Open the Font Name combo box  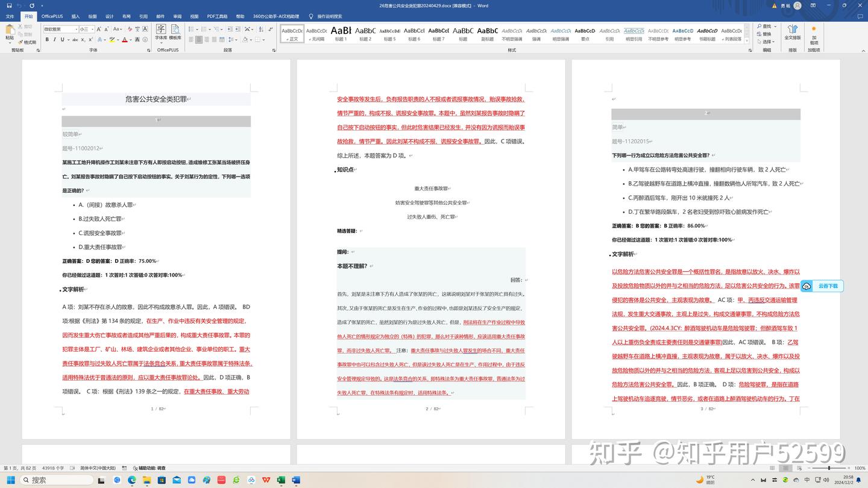click(61, 29)
